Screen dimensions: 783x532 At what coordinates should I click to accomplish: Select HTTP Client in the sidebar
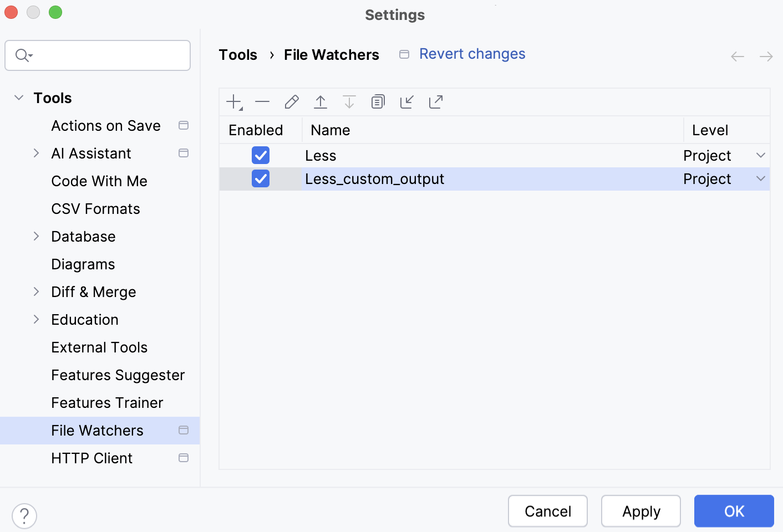pyautogui.click(x=91, y=458)
